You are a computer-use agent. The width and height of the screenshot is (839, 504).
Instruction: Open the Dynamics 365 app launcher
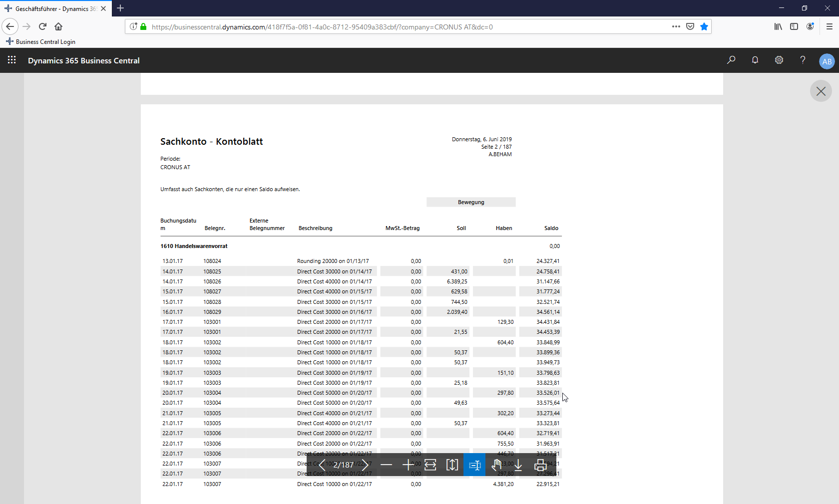(x=12, y=60)
